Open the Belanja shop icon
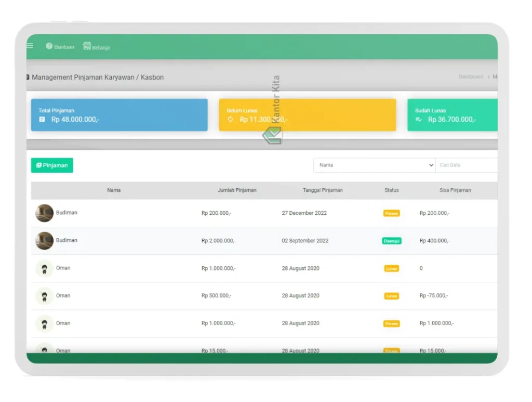Viewport: 532px width, 402px height. (x=87, y=46)
